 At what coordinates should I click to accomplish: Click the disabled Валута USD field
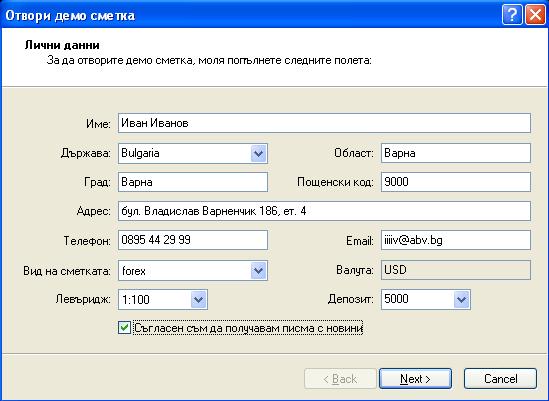[456, 270]
